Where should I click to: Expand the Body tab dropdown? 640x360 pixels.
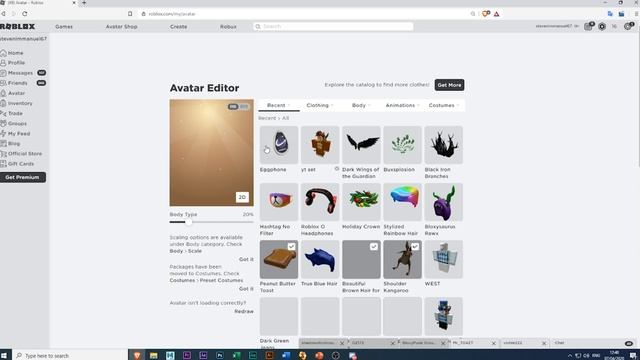click(x=361, y=105)
